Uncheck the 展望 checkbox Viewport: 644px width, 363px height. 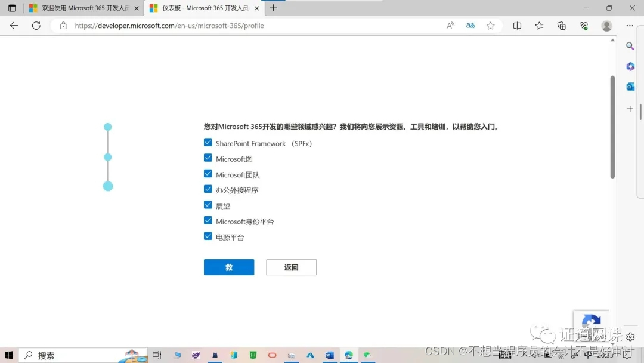[x=208, y=205]
